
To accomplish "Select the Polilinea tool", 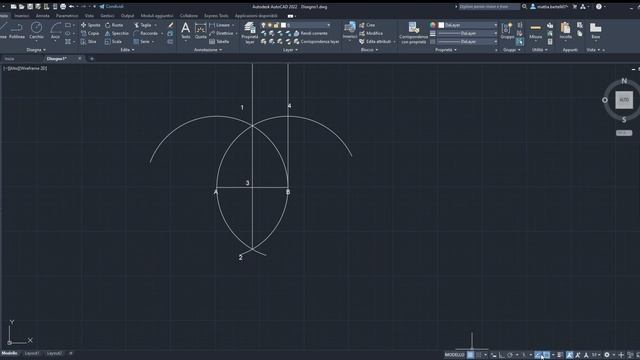I will click(17, 31).
